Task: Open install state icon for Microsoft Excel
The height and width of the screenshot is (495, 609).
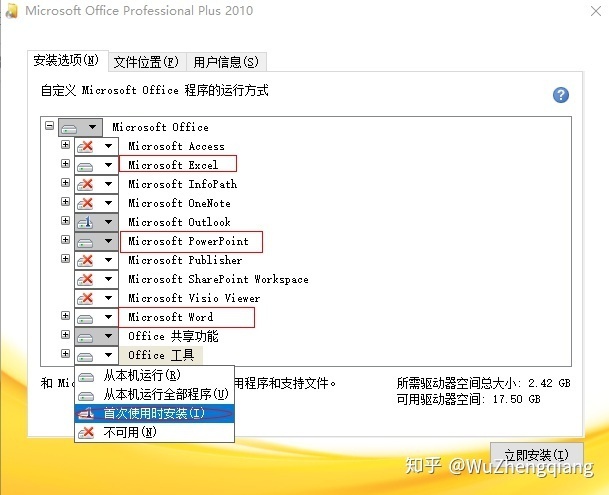Action: (85, 166)
